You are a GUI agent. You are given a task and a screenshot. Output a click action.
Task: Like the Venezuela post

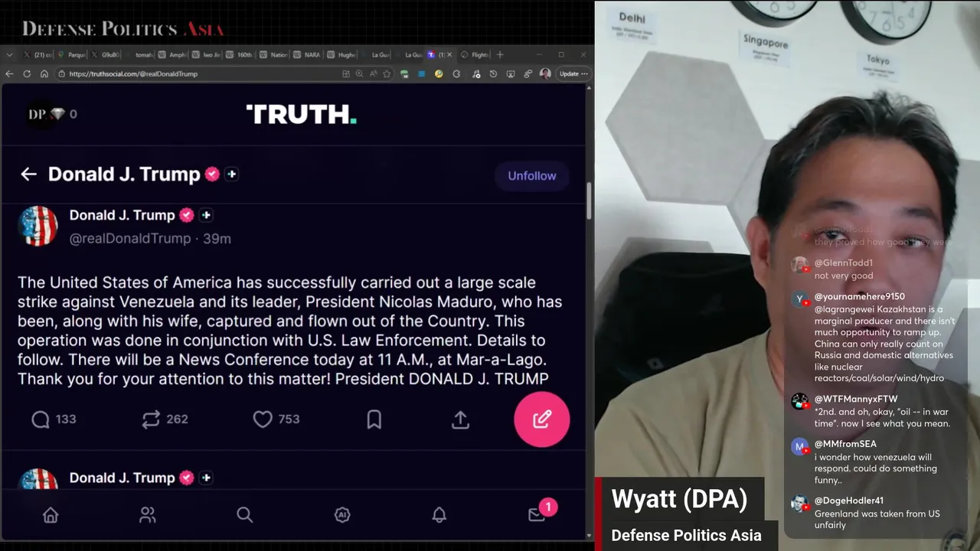[x=276, y=419]
